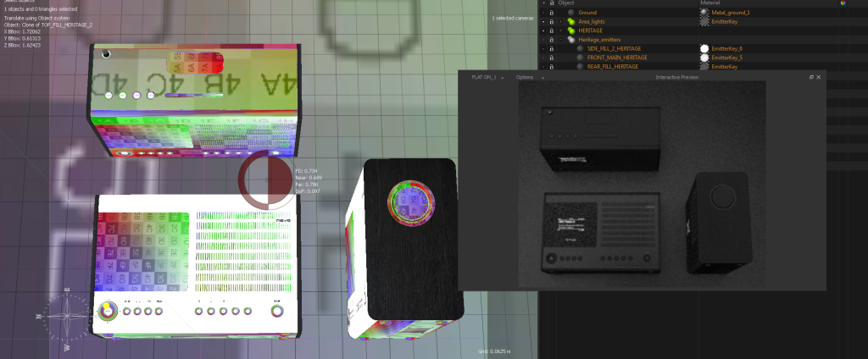Image resolution: width=868 pixels, height=359 pixels.
Task: Detach the Interactive Preview panel
Action: pos(810,77)
